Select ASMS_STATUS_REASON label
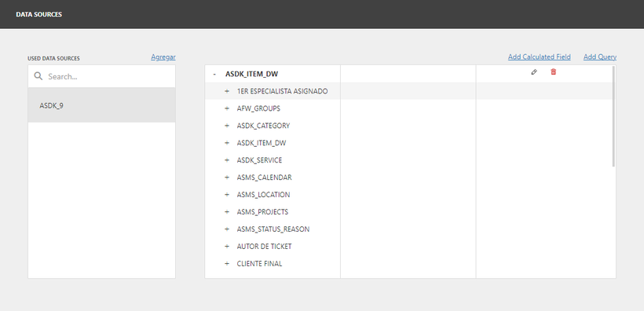Viewport: 644px width, 311px height. [x=273, y=229]
